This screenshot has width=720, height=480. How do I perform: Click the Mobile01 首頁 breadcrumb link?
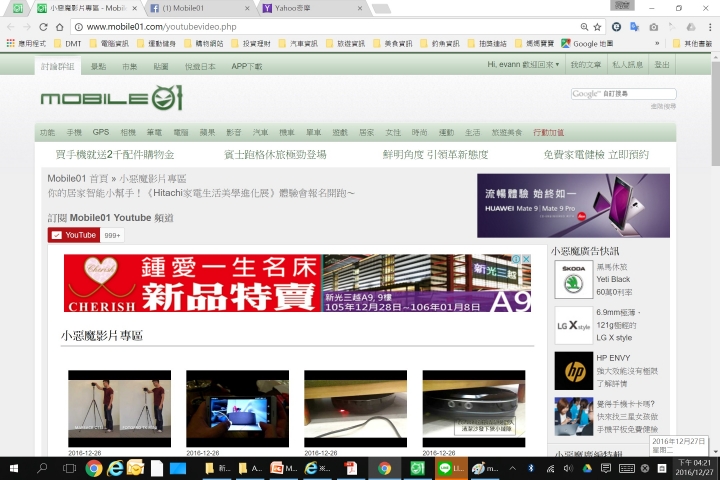[78, 178]
